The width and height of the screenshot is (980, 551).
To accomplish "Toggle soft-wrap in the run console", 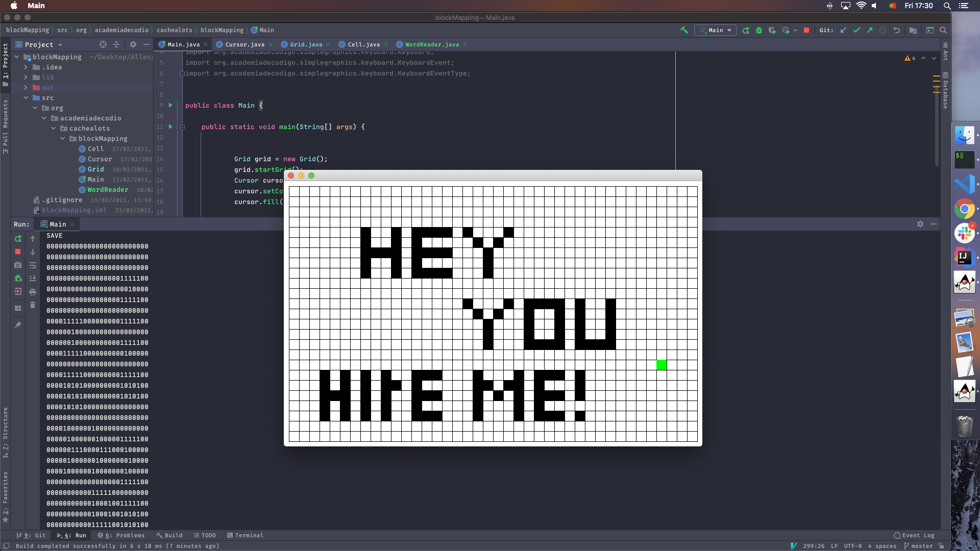I will [x=33, y=265].
